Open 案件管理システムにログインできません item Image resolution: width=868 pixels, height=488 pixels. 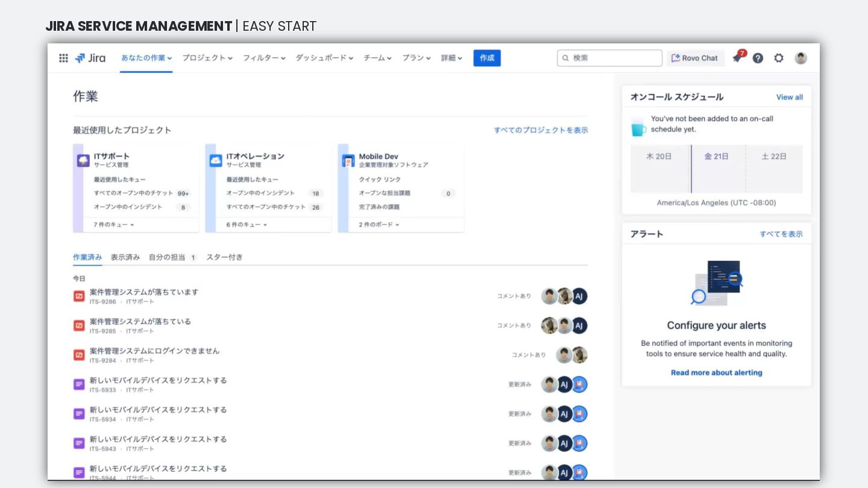point(155,351)
